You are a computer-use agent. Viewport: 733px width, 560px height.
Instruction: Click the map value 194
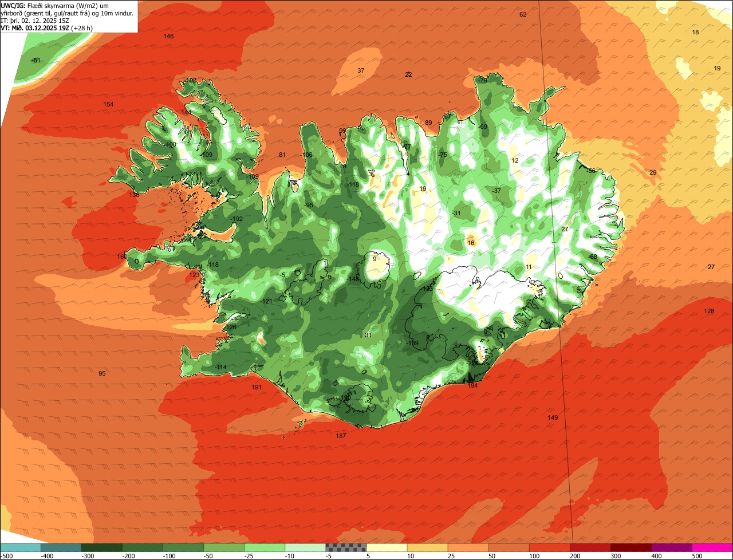pyautogui.click(x=472, y=385)
